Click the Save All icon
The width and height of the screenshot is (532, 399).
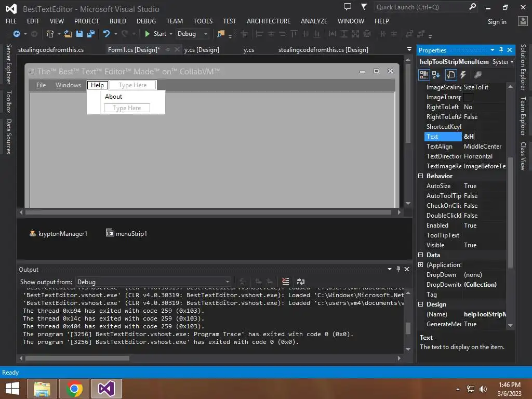(91, 34)
